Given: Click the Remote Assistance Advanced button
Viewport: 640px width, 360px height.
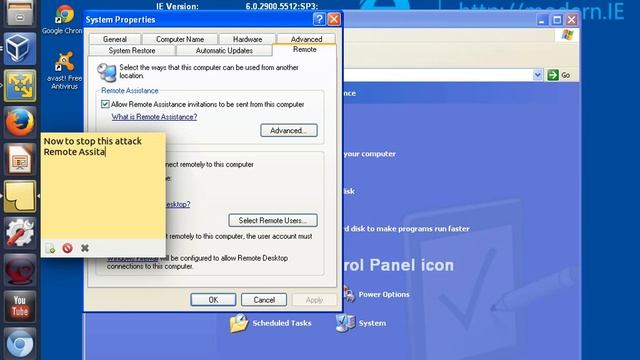Looking at the screenshot, I should tap(289, 131).
